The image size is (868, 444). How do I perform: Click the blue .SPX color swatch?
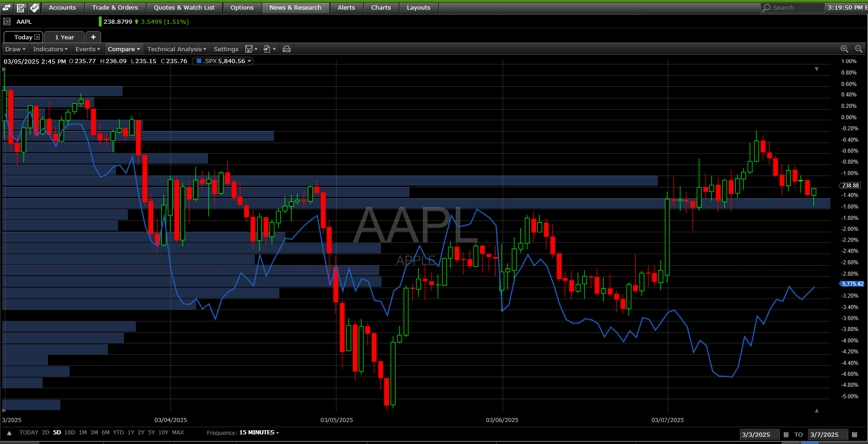pos(199,61)
